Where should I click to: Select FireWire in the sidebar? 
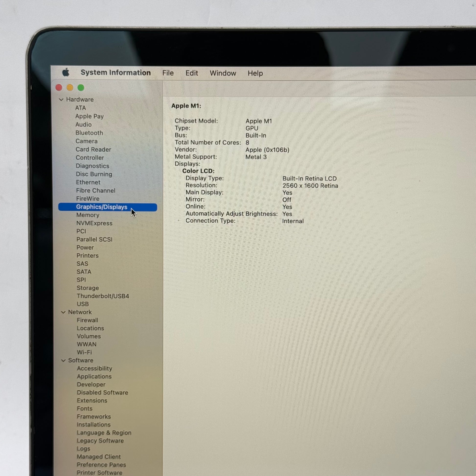tap(88, 199)
